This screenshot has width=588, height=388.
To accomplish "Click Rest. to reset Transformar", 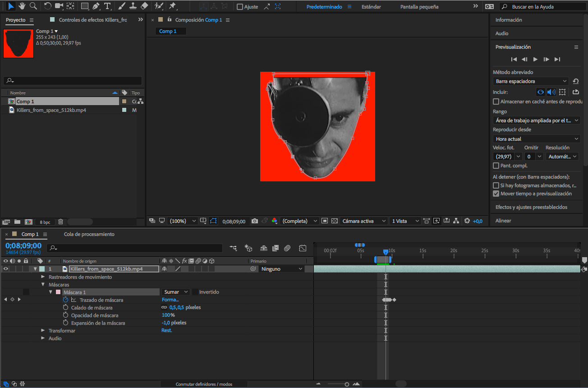I will 167,330.
